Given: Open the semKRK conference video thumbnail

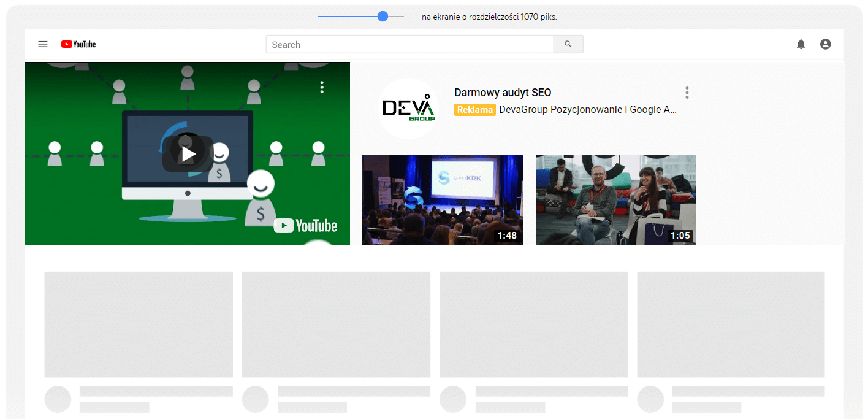Looking at the screenshot, I should pyautogui.click(x=443, y=200).
